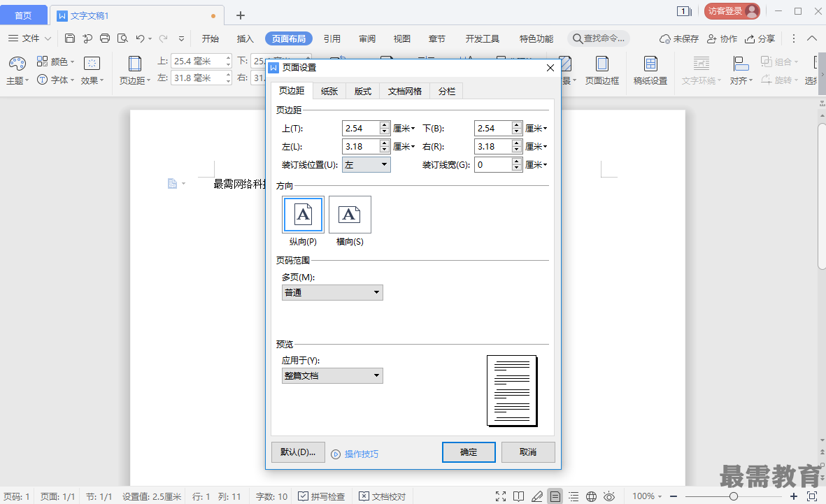Open unit dropdown next to bottom margin
The height and width of the screenshot is (504, 826).
click(536, 128)
